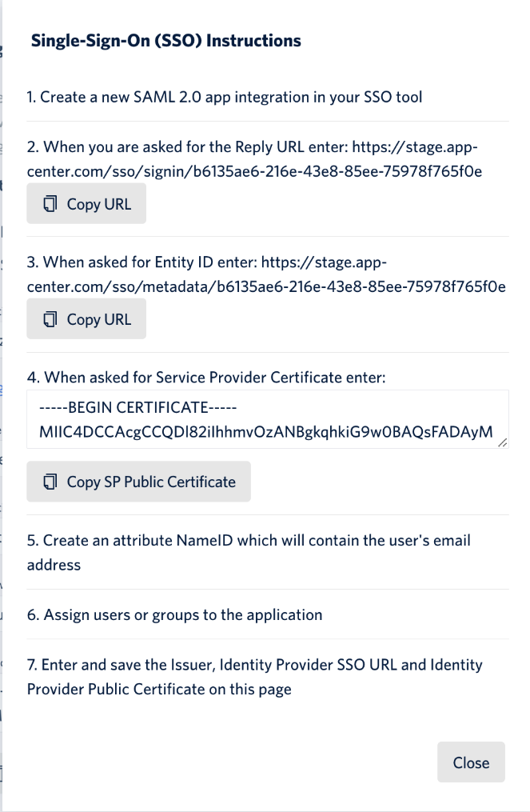530x812 pixels.
Task: Copy the SP Public Certificate
Action: 139,482
